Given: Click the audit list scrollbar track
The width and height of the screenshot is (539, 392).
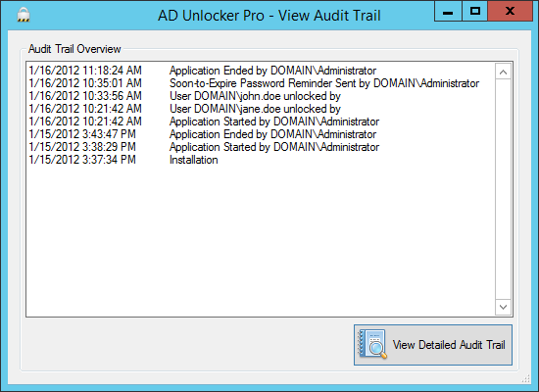Looking at the screenshot, I should click(x=503, y=189).
